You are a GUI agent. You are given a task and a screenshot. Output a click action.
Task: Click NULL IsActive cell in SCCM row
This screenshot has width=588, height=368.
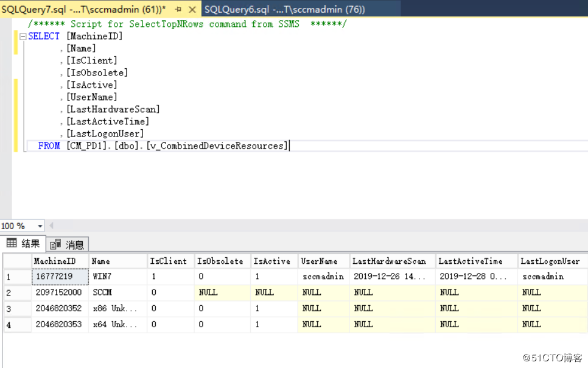pyautogui.click(x=274, y=292)
